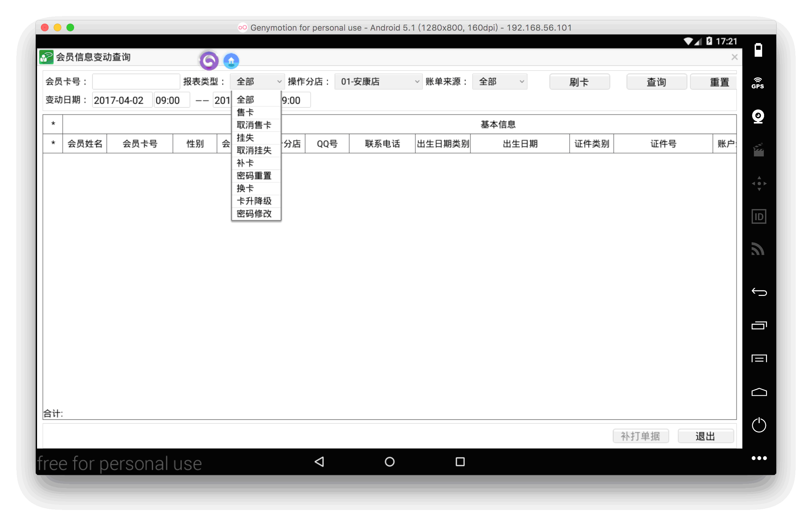Click the sidebar back arrow button

(759, 292)
